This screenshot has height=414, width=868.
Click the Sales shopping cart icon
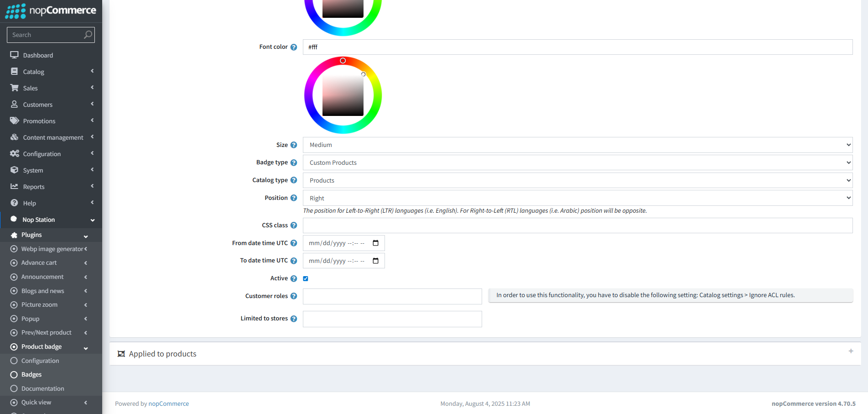pos(15,88)
